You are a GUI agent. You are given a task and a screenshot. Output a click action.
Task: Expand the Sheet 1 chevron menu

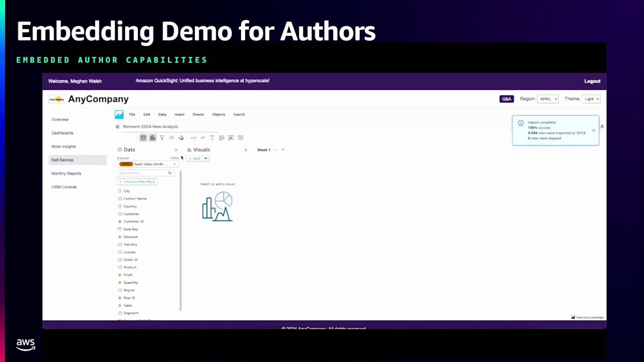click(x=275, y=150)
